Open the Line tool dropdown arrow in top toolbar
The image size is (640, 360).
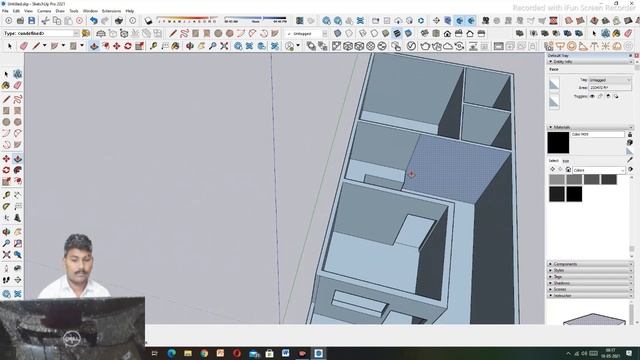[x=44, y=46]
